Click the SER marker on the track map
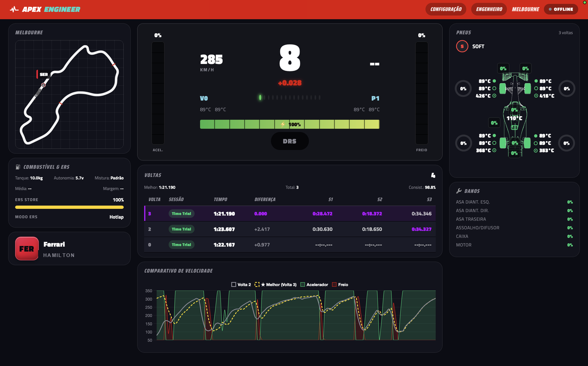This screenshot has width=588, height=366. pos(43,74)
